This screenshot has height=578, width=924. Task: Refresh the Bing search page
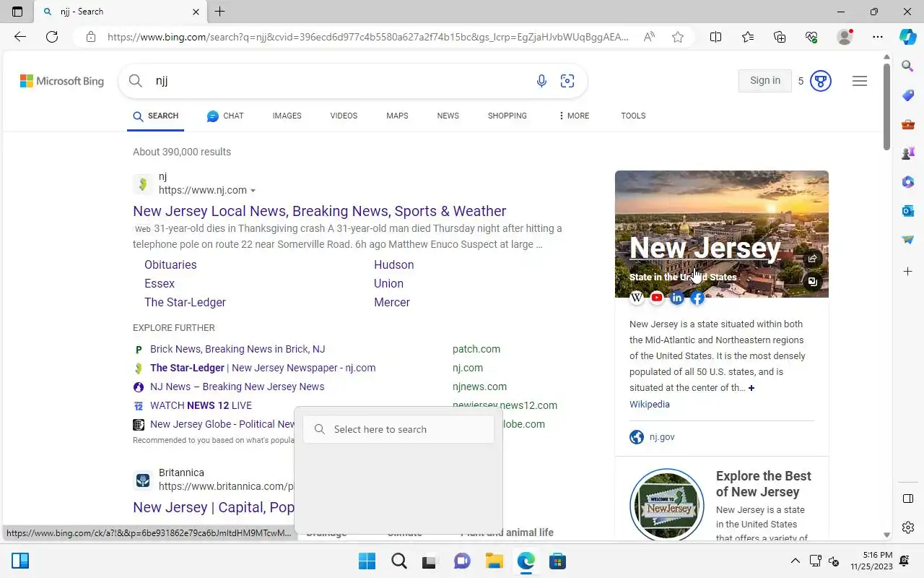point(52,37)
